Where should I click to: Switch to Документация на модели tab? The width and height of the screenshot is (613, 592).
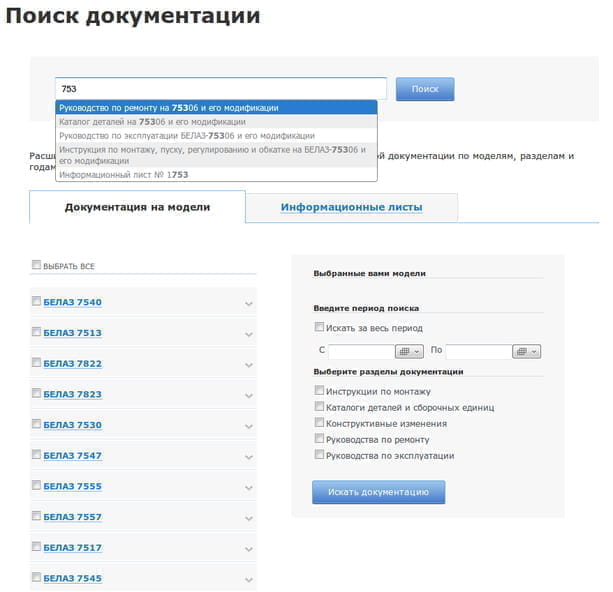click(x=137, y=207)
